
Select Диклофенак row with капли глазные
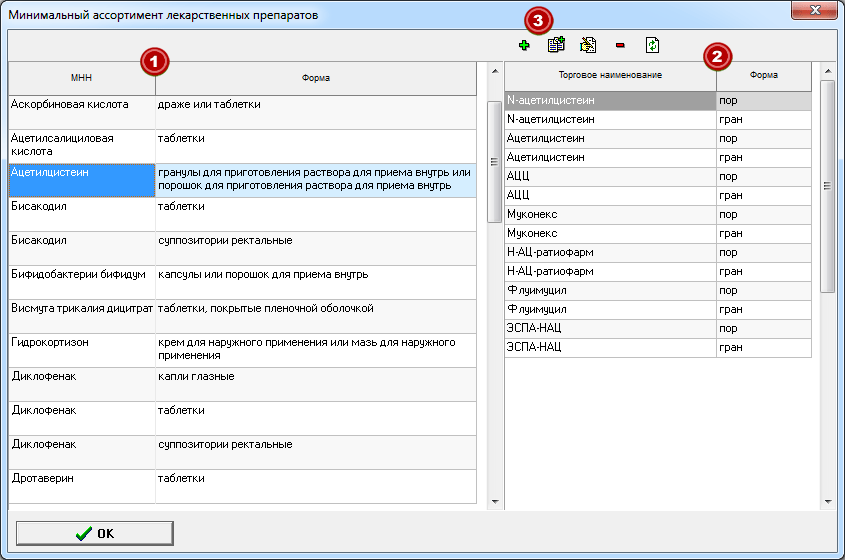pyautogui.click(x=243, y=384)
